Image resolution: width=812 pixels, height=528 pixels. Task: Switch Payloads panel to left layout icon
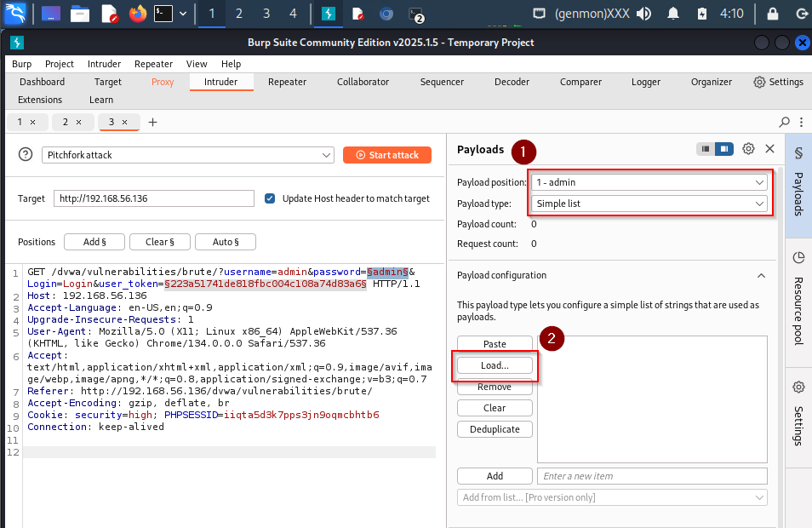(706, 149)
